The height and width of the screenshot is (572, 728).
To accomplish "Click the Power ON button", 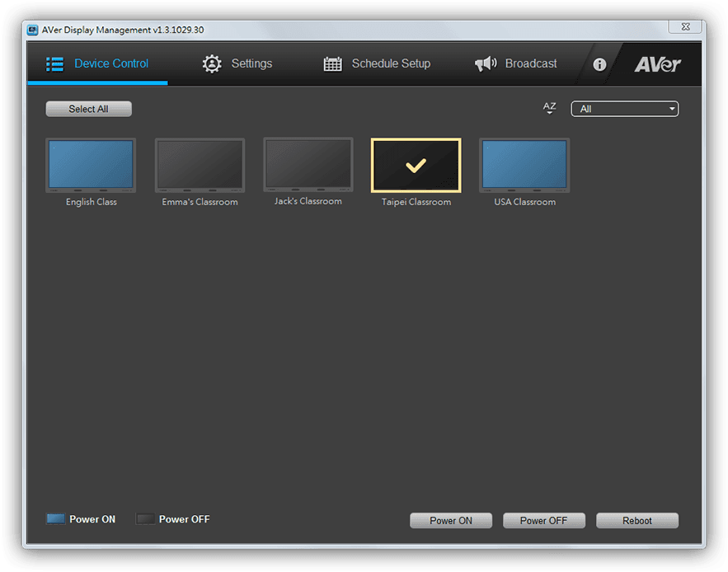I will [451, 520].
